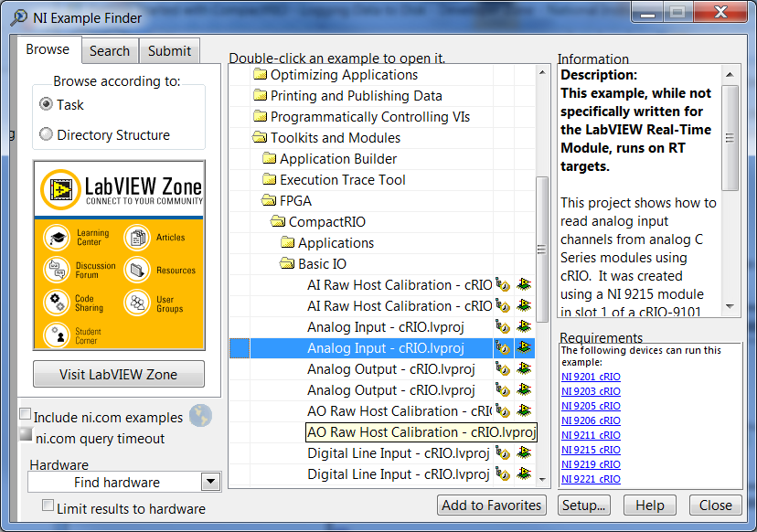
Task: Click the FPGA target icon on the highlighted Analog Input row
Action: point(524,347)
